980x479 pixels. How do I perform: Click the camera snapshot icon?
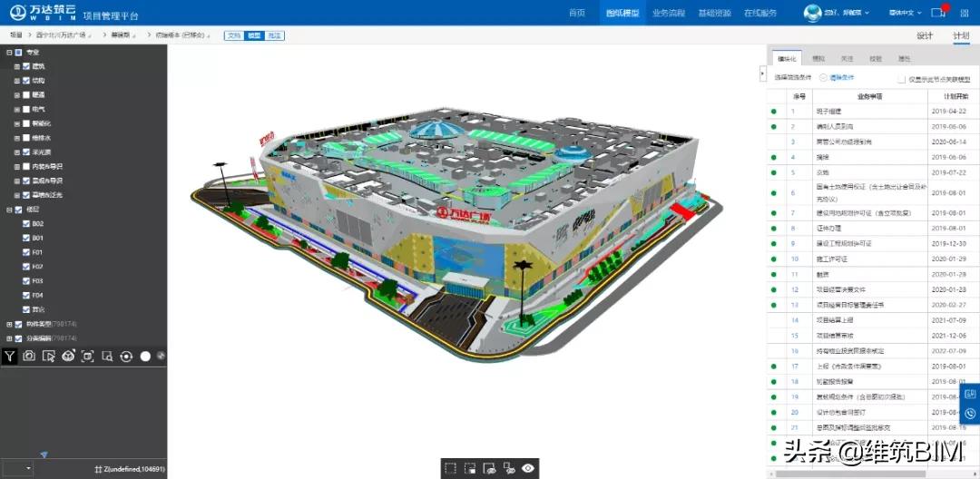(x=29, y=356)
